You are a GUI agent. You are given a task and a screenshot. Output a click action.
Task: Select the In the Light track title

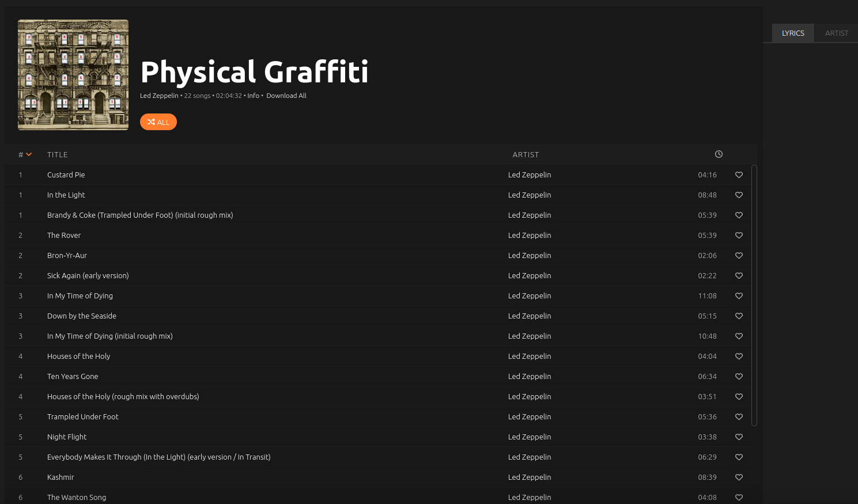coord(66,195)
